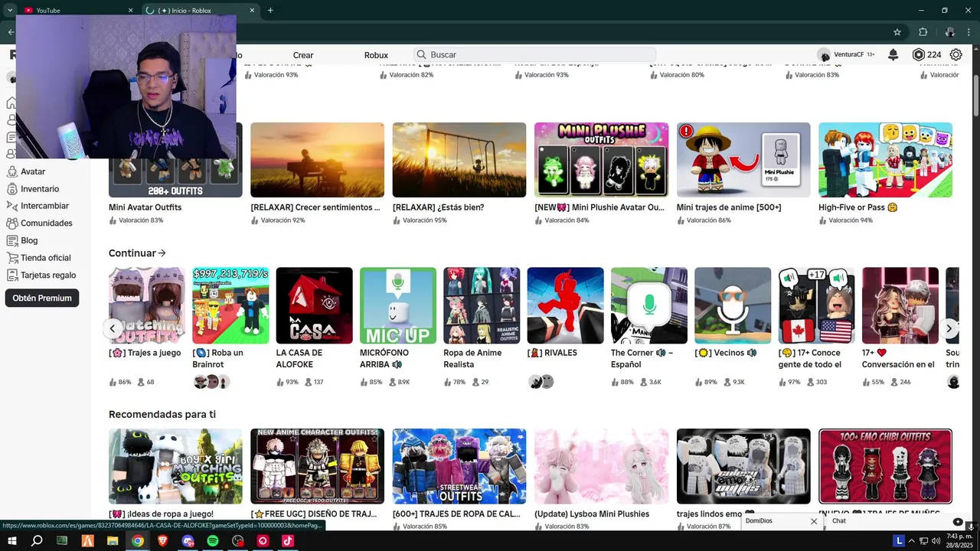This screenshot has height=551, width=980.
Task: Open the Robux menu item
Action: click(x=376, y=55)
